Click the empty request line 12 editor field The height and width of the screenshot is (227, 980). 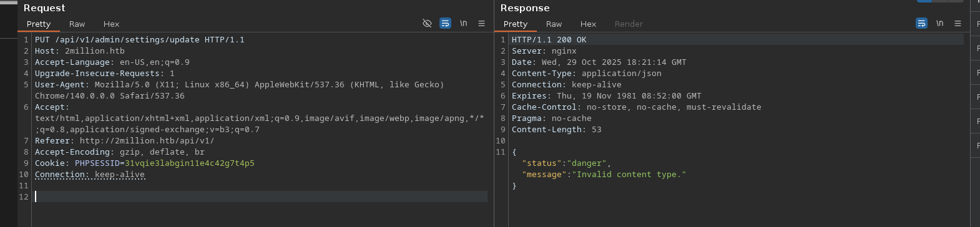261,196
